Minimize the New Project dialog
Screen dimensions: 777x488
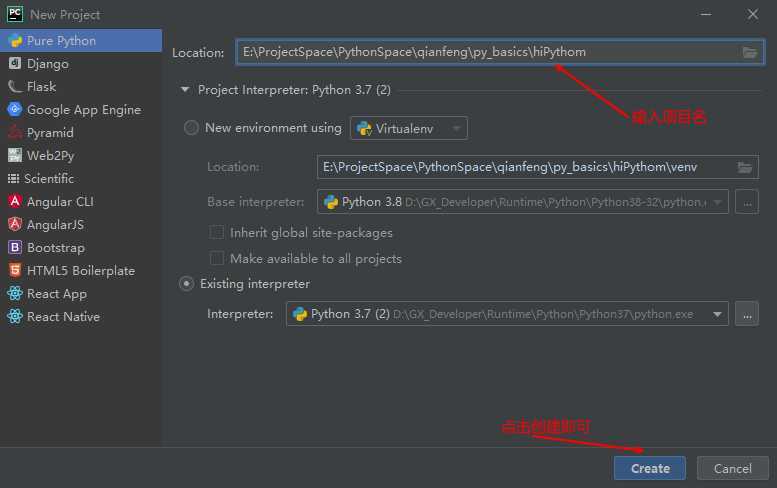(706, 14)
